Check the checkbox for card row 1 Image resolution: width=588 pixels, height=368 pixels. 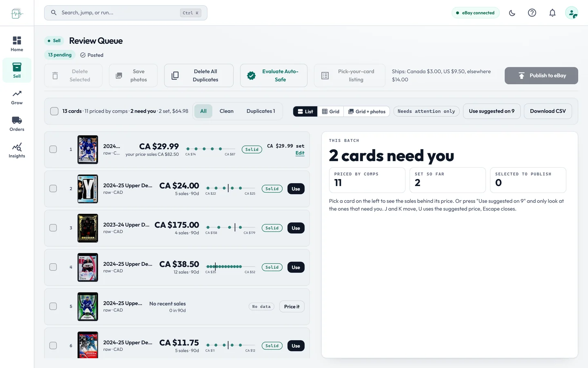click(53, 149)
